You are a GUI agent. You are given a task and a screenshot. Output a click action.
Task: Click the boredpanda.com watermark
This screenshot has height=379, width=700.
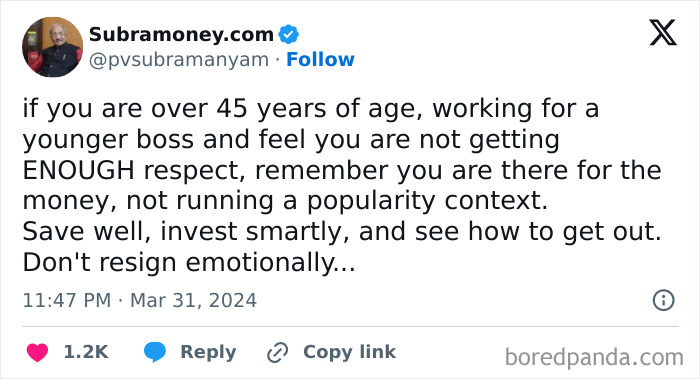coord(594,358)
